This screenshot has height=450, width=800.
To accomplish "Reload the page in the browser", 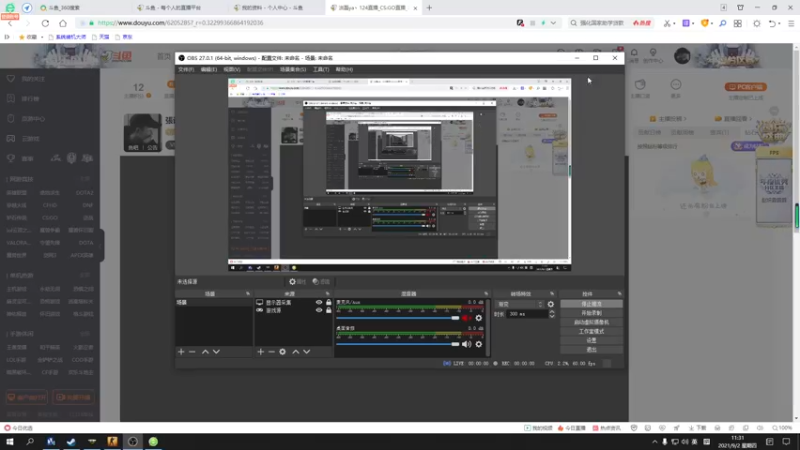I will [45, 23].
